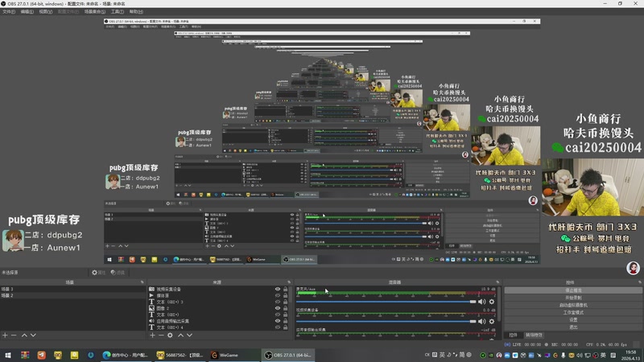
Task: Pop out the 控件 dock panel
Action: (640, 282)
